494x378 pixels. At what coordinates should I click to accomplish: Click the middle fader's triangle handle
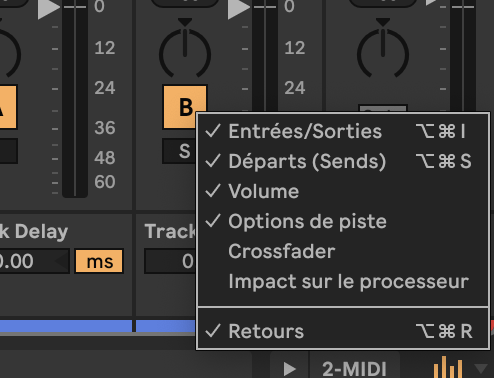click(239, 8)
